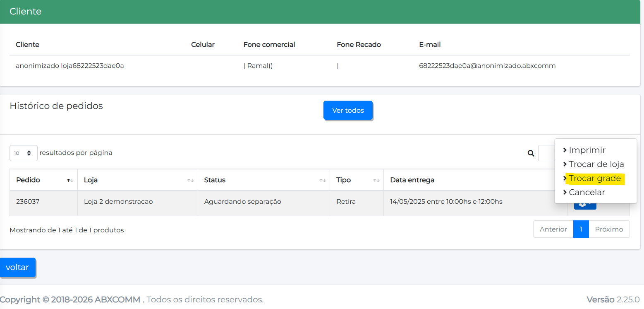
Task: Click the magnifying glass search icon
Action: point(531,153)
